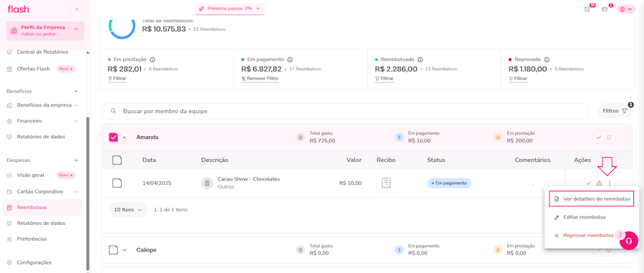Open the headset support chat button
Image resolution: width=644 pixels, height=273 pixels.
tap(628, 241)
